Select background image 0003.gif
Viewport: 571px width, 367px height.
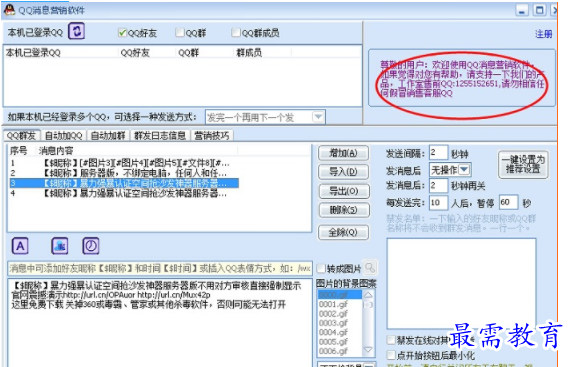(x=340, y=323)
